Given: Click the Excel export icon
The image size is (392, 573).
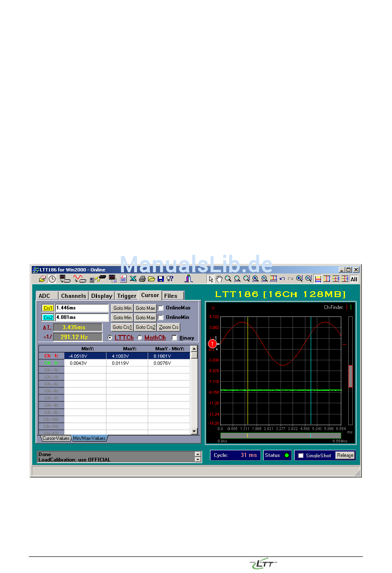Looking at the screenshot, I should [x=133, y=279].
